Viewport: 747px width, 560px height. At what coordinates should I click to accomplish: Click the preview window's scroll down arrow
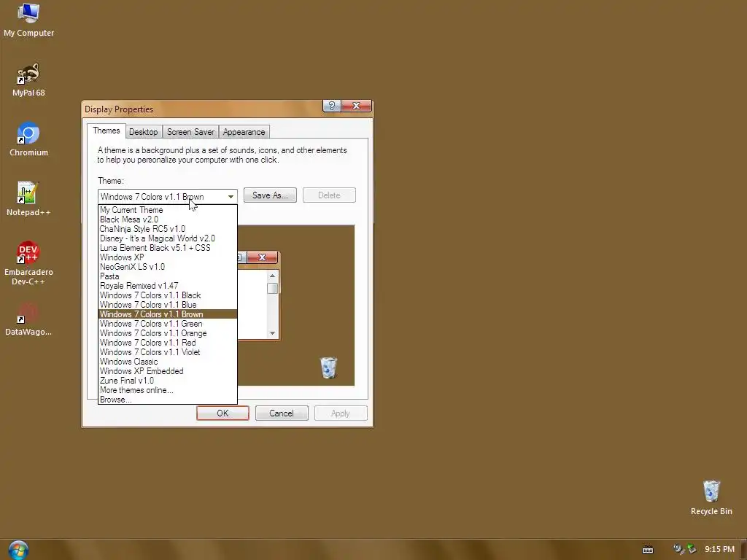point(273,333)
